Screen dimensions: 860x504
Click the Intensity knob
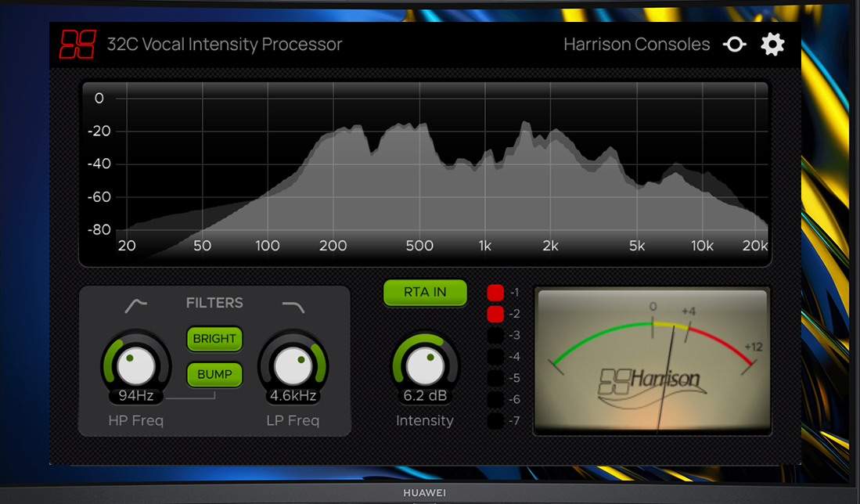pos(425,365)
